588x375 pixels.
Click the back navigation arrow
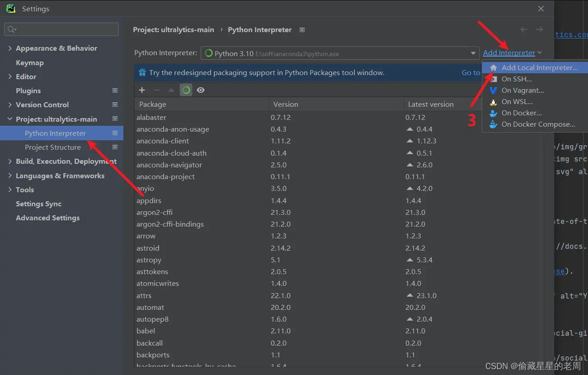[524, 29]
